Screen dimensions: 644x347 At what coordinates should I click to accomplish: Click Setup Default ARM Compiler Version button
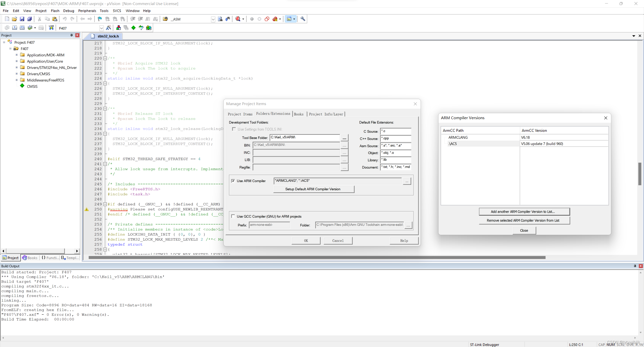click(x=313, y=189)
